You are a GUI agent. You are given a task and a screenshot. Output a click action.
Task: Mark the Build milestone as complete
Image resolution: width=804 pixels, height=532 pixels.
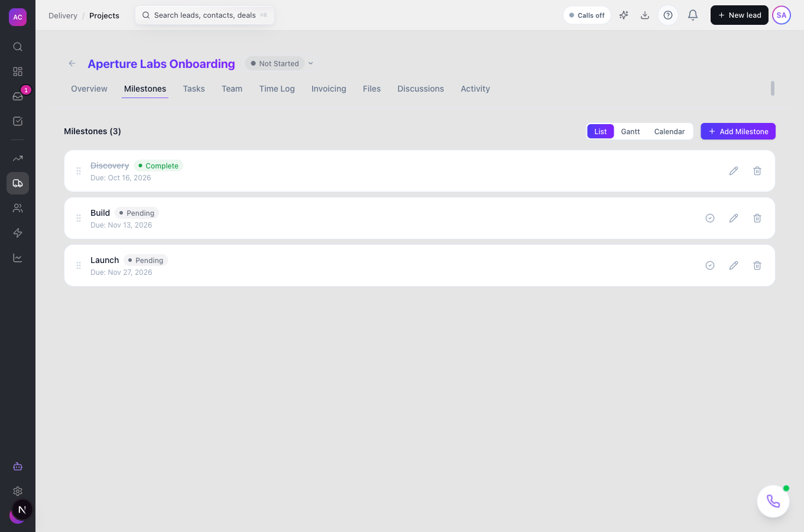point(710,218)
